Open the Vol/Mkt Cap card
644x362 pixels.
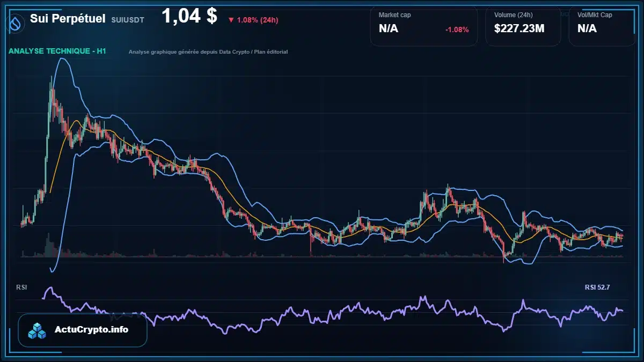603,26
